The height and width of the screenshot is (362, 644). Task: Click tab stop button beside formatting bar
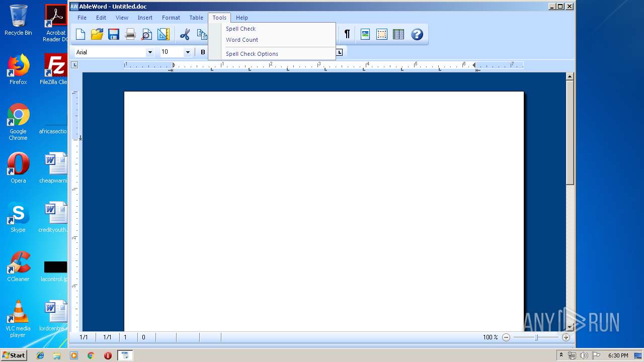(340, 52)
